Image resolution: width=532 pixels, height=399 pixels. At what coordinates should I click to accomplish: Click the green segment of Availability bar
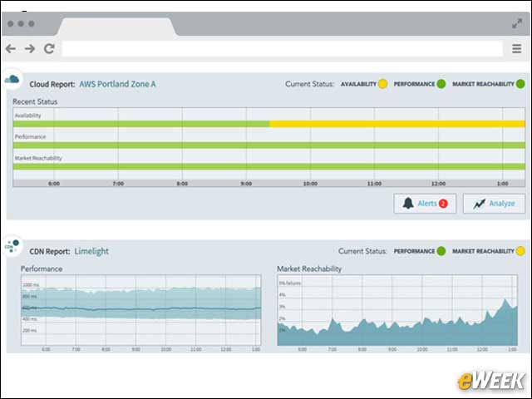click(x=141, y=124)
